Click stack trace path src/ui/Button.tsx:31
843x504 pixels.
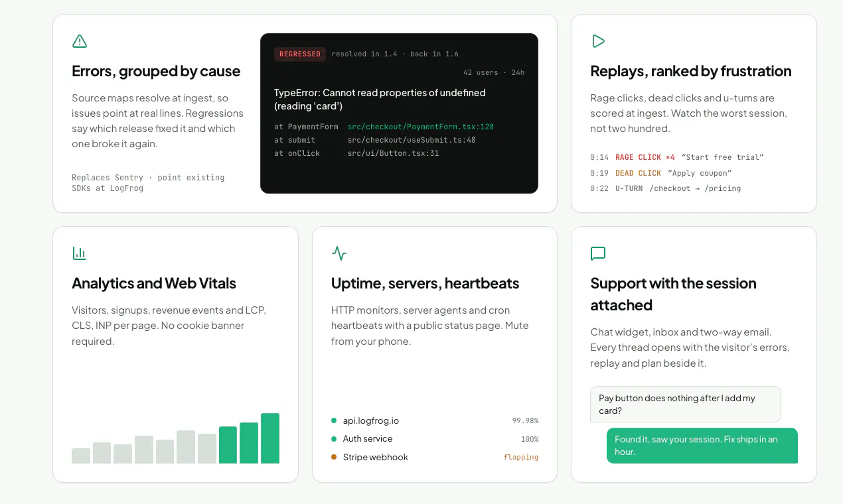393,153
